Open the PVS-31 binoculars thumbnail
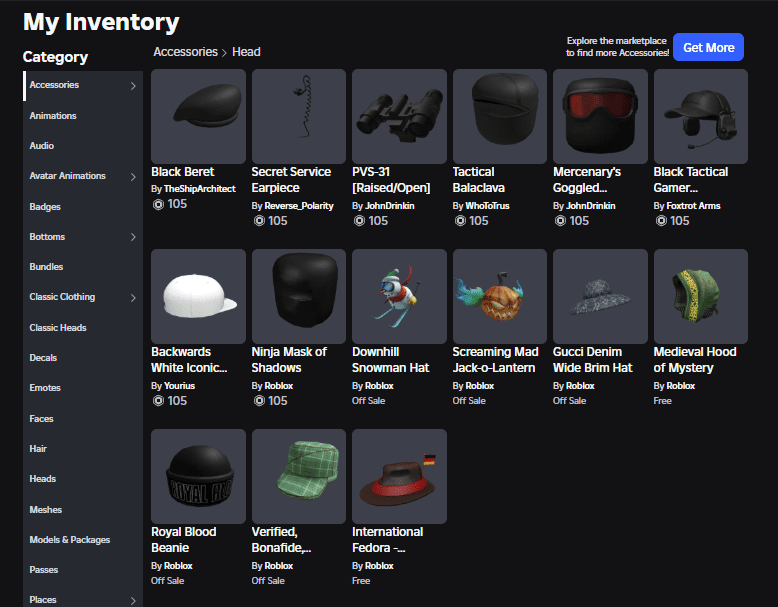This screenshot has height=607, width=778. click(x=399, y=116)
